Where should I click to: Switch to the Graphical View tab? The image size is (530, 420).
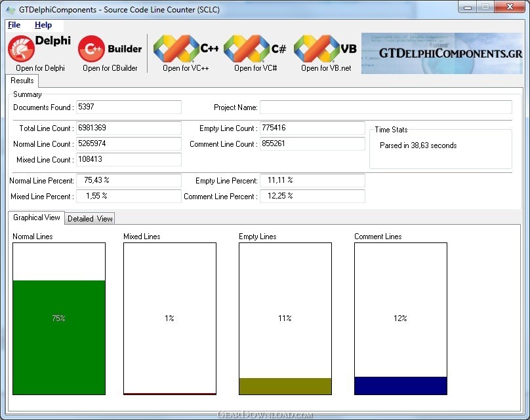tap(37, 218)
